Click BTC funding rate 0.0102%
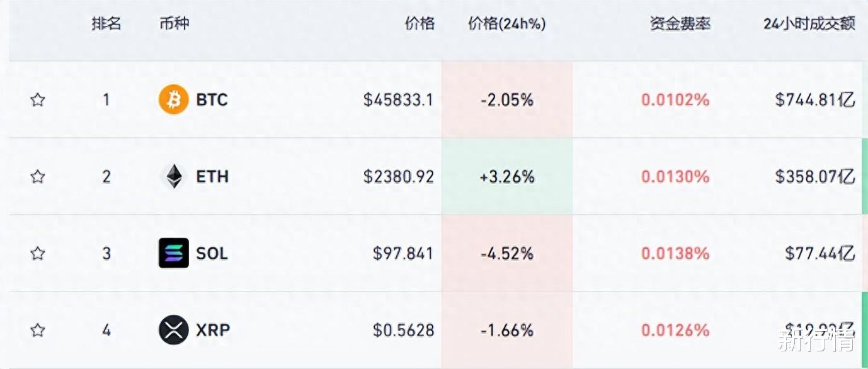The width and height of the screenshot is (868, 369). 675,99
